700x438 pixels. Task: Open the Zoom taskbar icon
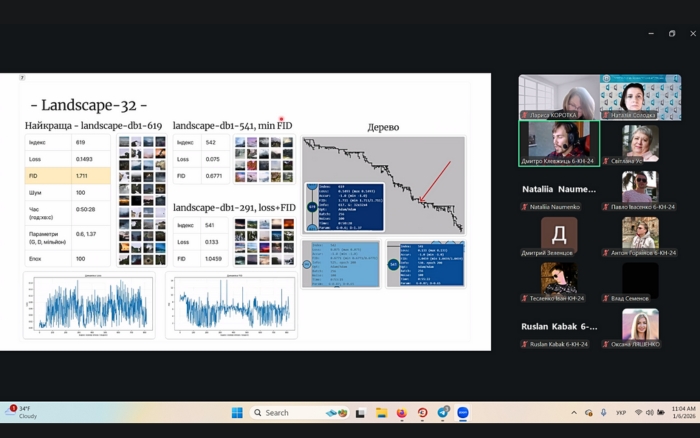pos(463,412)
